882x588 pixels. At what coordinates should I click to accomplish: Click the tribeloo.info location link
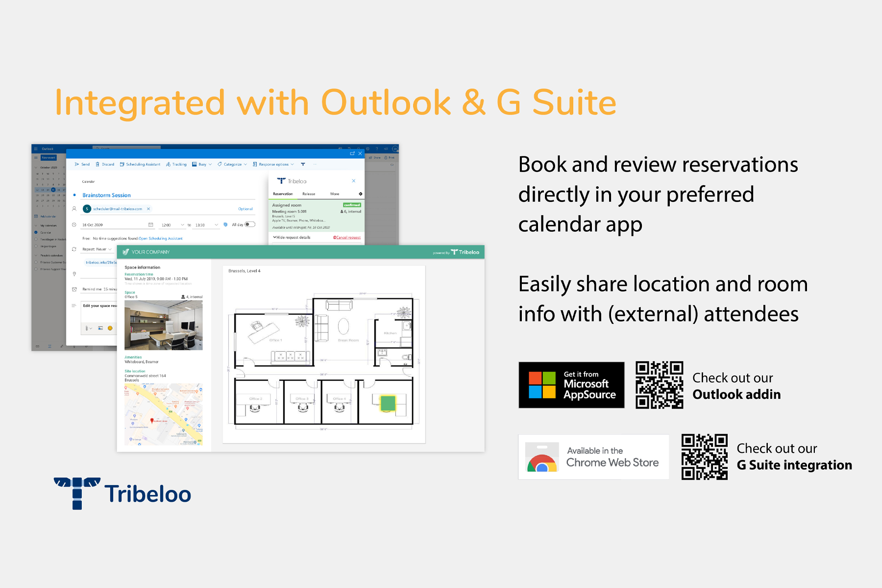point(101,263)
